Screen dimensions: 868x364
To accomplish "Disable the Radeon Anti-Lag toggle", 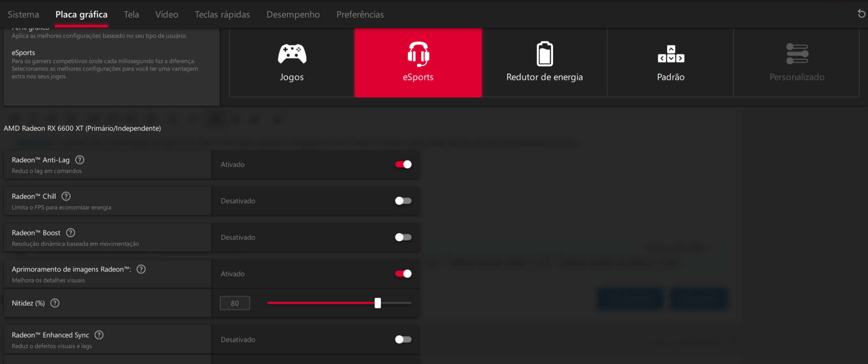I will pos(403,164).
